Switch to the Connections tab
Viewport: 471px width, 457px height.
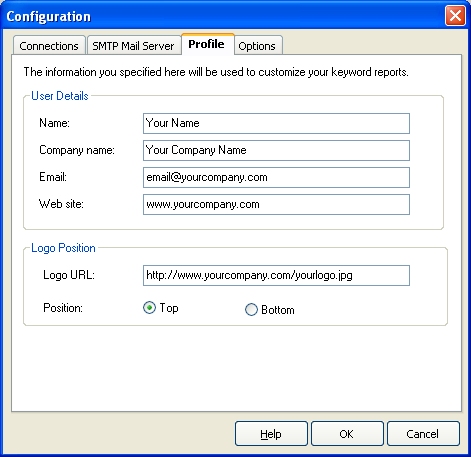point(49,45)
